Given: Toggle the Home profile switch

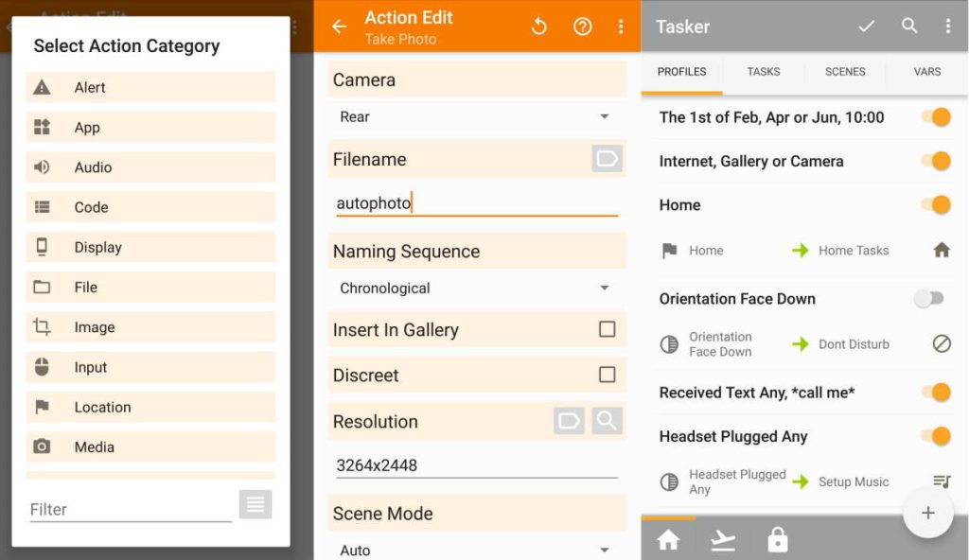Looking at the screenshot, I should 937,204.
